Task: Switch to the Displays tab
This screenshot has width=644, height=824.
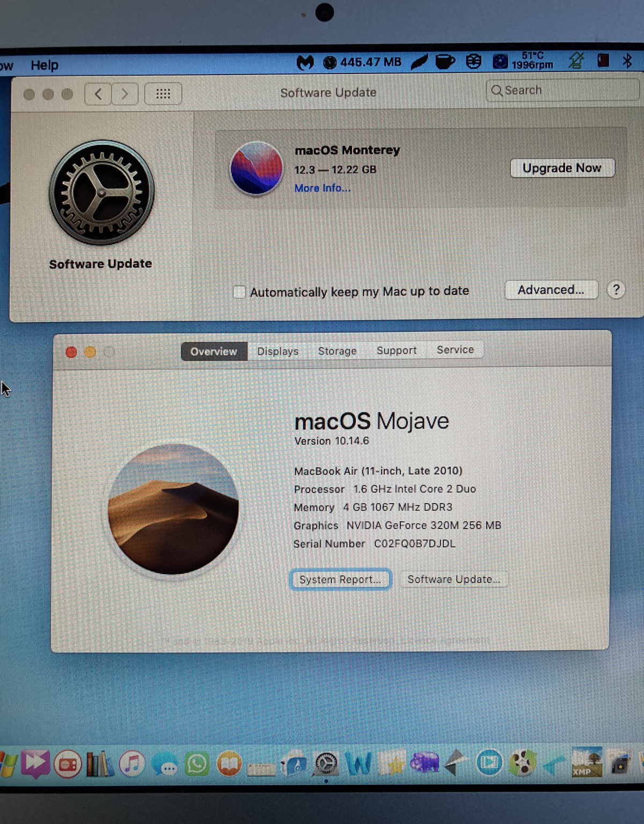Action: click(x=278, y=351)
